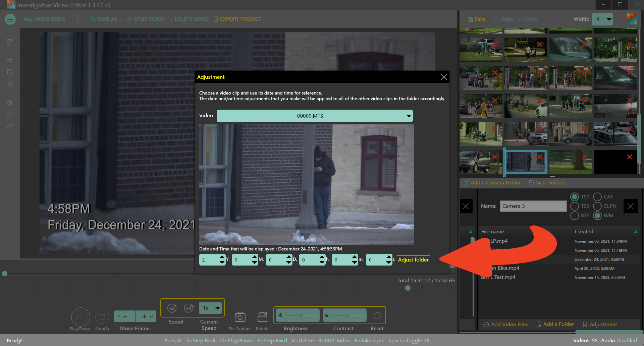Open the manual book sidebar icon

10,114
